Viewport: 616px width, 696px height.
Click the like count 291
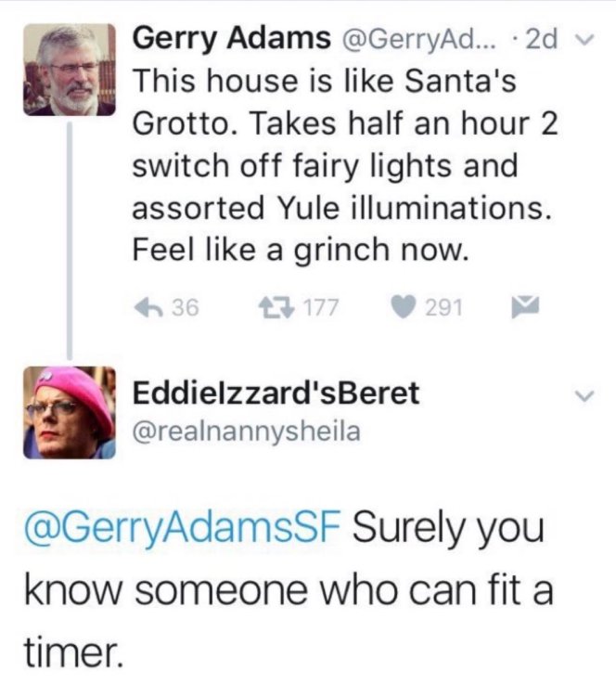443,308
